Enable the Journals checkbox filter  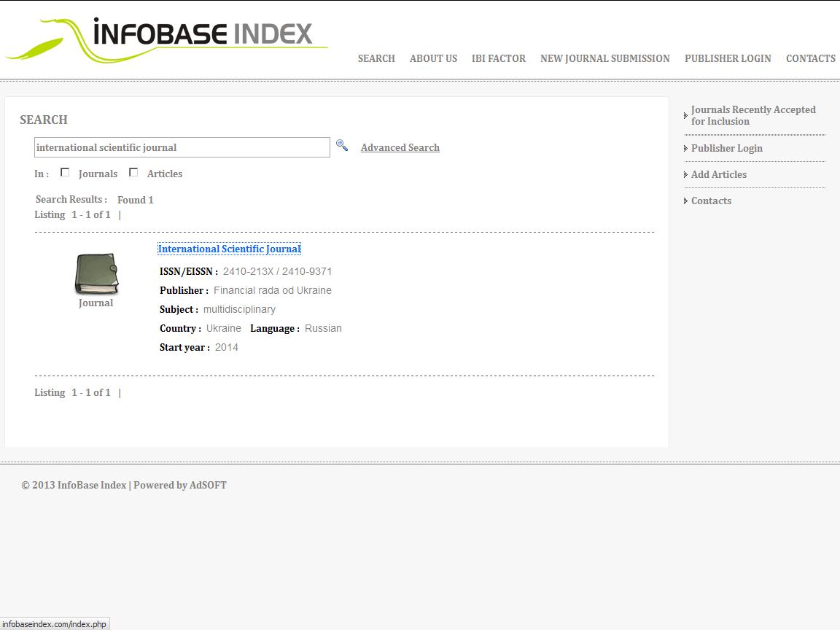tap(65, 173)
